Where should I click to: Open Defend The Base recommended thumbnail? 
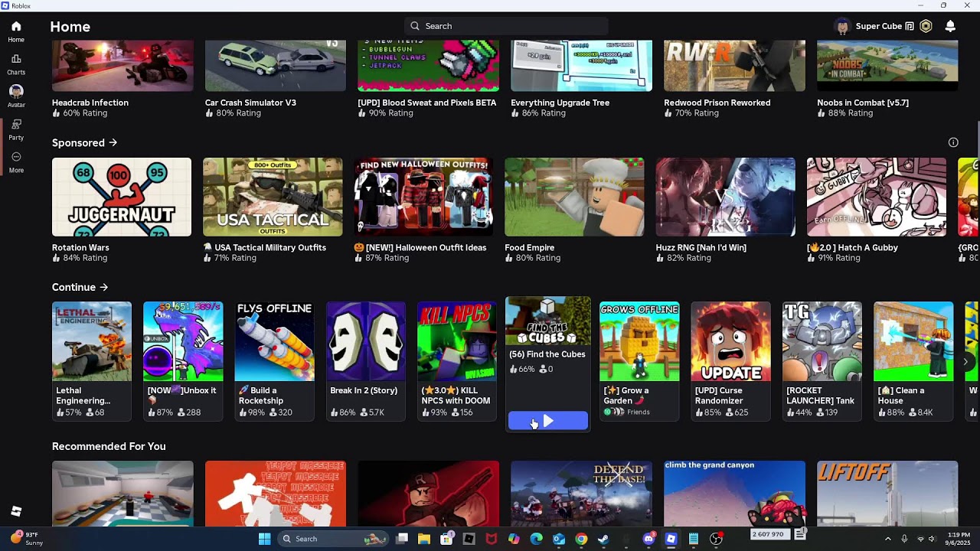point(581,494)
